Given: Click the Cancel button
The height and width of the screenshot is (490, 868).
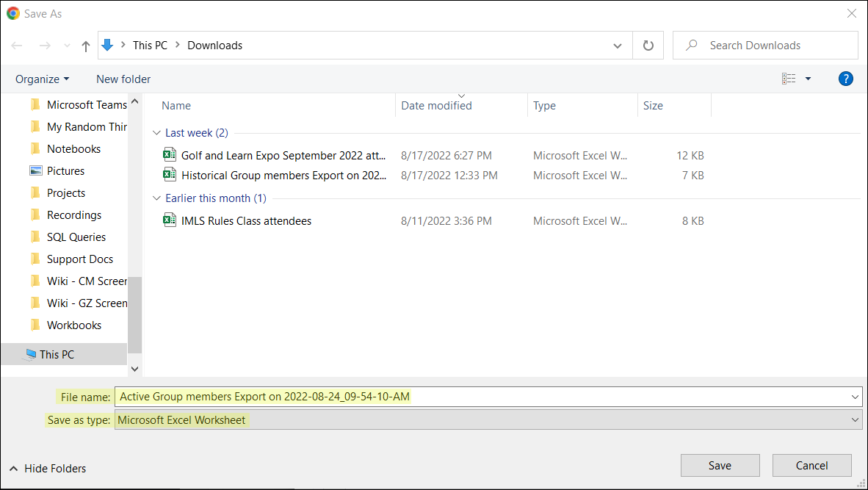Looking at the screenshot, I should coord(811,465).
